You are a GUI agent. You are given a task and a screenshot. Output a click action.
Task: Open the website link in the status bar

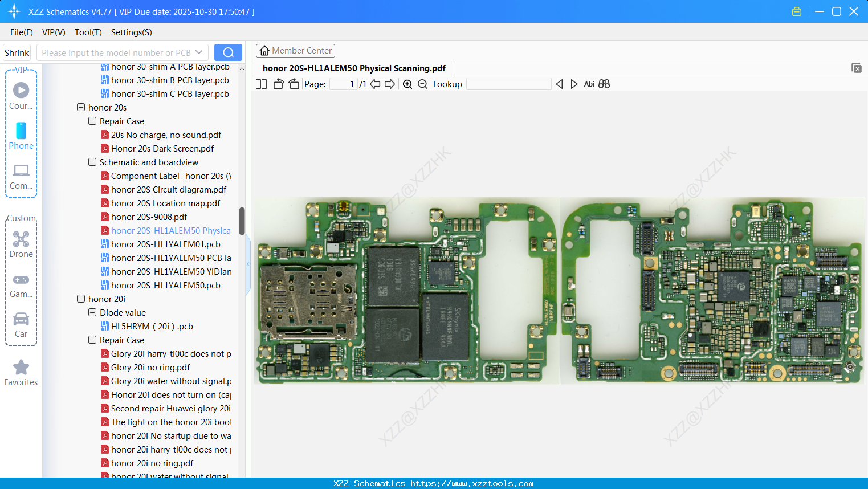click(472, 483)
